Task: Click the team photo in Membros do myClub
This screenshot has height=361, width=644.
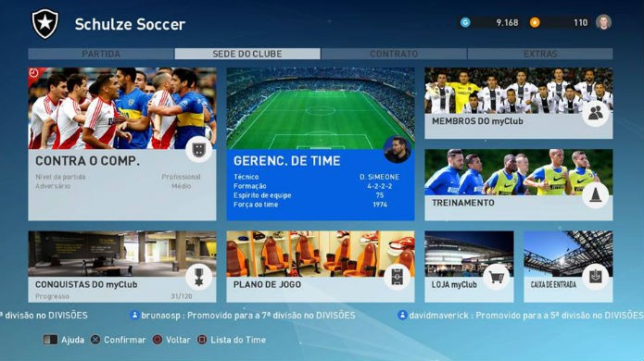Action: coord(519,91)
